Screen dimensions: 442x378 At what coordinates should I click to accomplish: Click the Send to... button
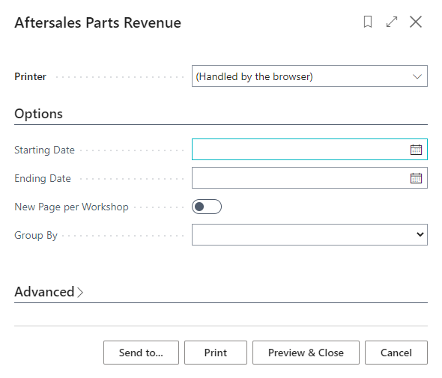(x=141, y=353)
